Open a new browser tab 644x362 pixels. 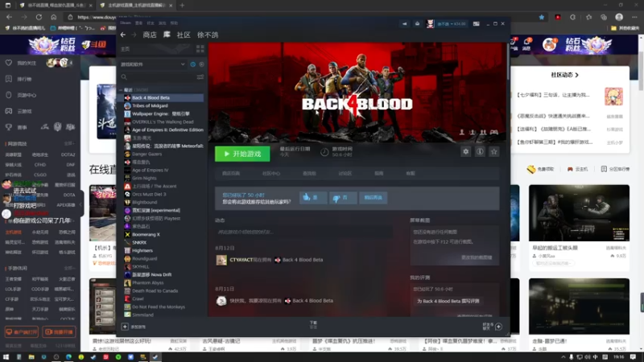pyautogui.click(x=182, y=6)
